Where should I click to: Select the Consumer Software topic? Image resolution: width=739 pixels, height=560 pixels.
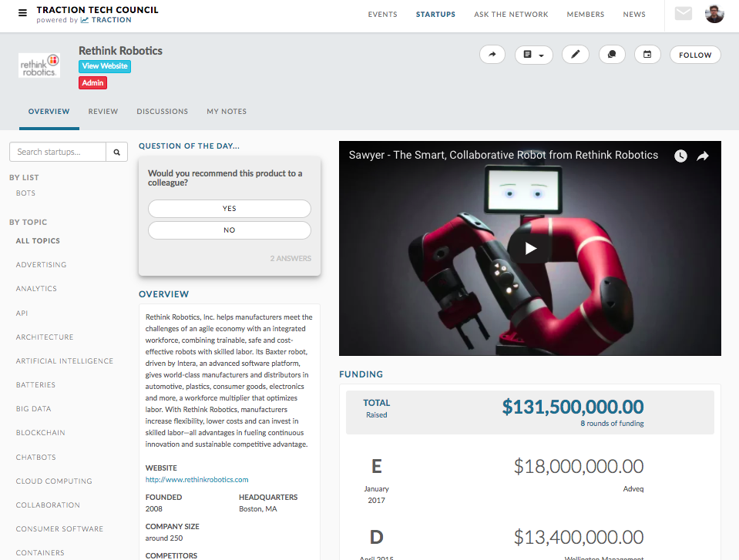tap(59, 529)
